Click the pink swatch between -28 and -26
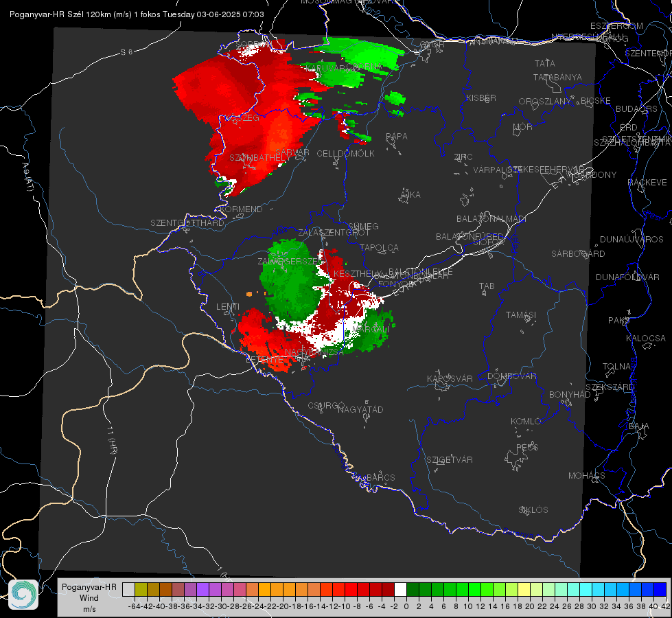The width and height of the screenshot is (672, 618). point(240,590)
